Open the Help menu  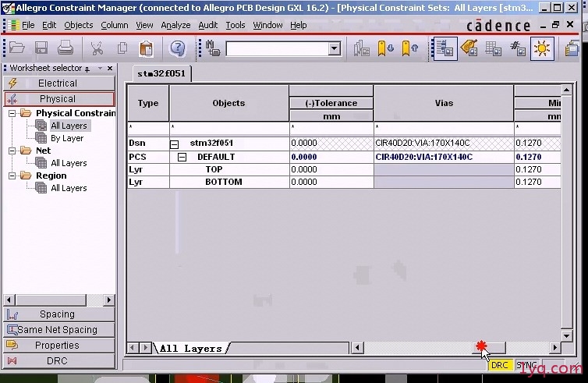pos(298,25)
